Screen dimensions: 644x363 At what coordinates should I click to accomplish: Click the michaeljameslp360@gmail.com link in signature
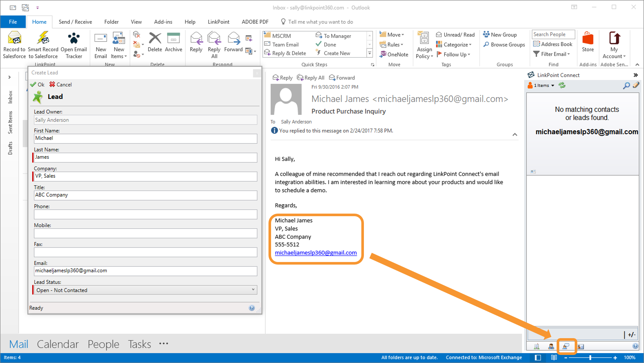[316, 253]
